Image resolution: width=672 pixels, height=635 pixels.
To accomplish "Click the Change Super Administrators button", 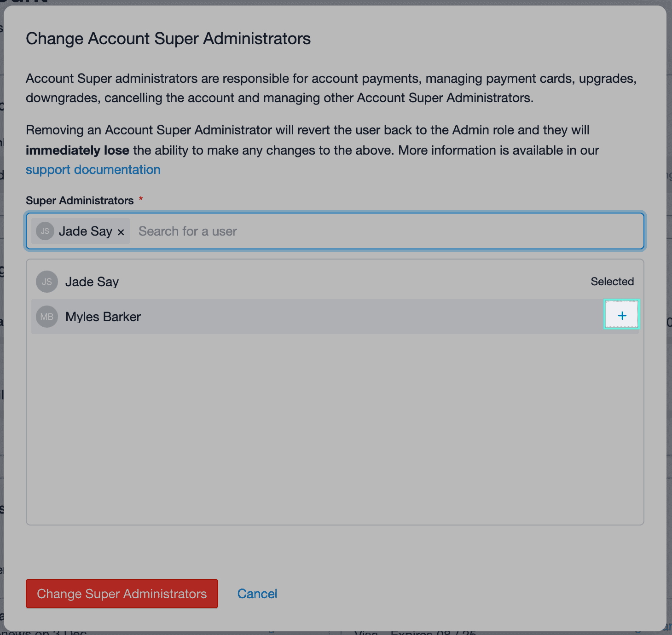I will (122, 594).
